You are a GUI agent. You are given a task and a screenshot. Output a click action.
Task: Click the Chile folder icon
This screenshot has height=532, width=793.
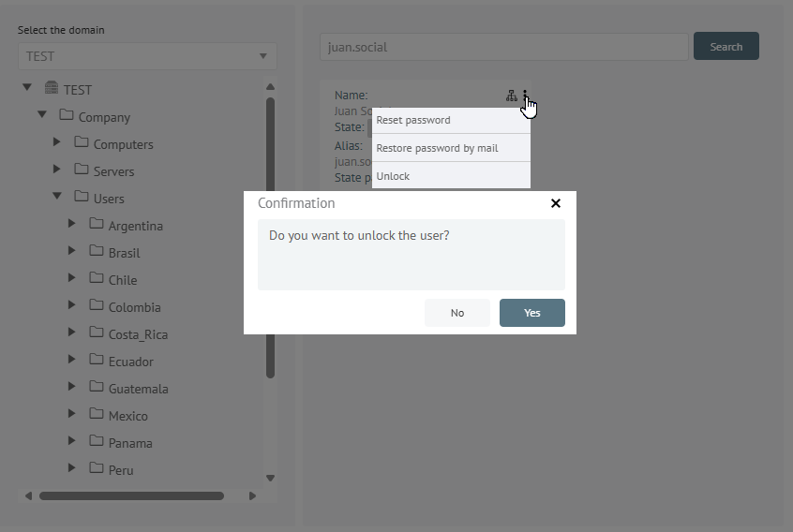point(97,277)
